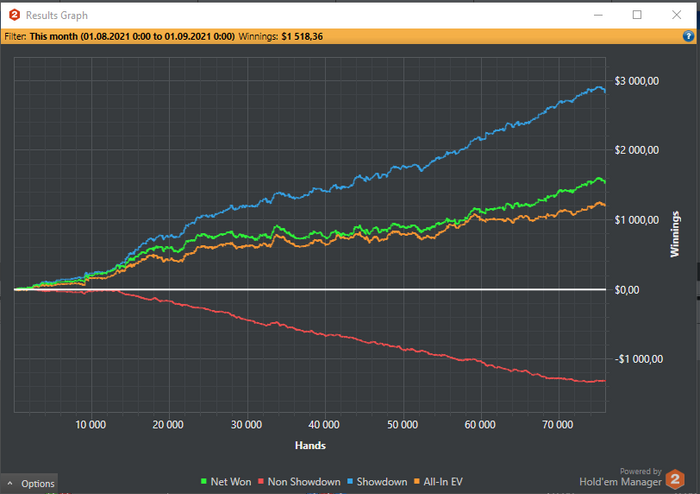The image size is (700, 494).
Task: Click the Hold'em Manager 2 title bar logo
Action: pos(14,15)
